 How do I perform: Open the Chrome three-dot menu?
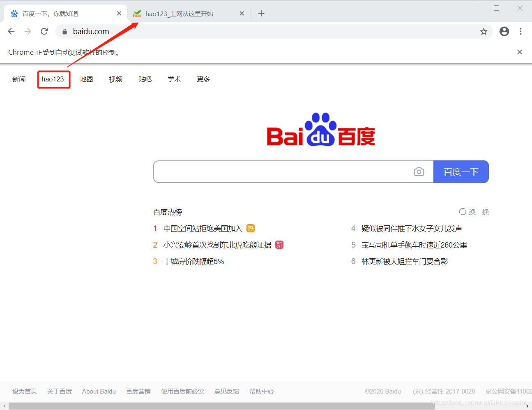520,31
